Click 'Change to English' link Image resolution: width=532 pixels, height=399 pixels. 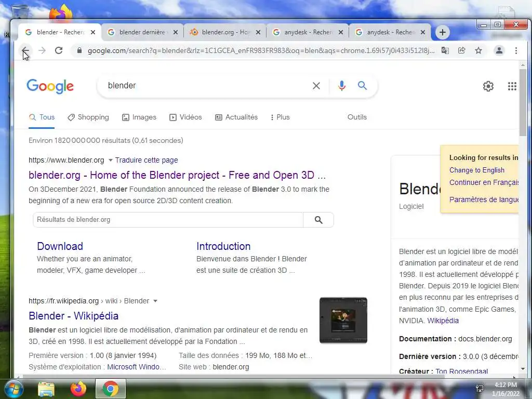477,170
